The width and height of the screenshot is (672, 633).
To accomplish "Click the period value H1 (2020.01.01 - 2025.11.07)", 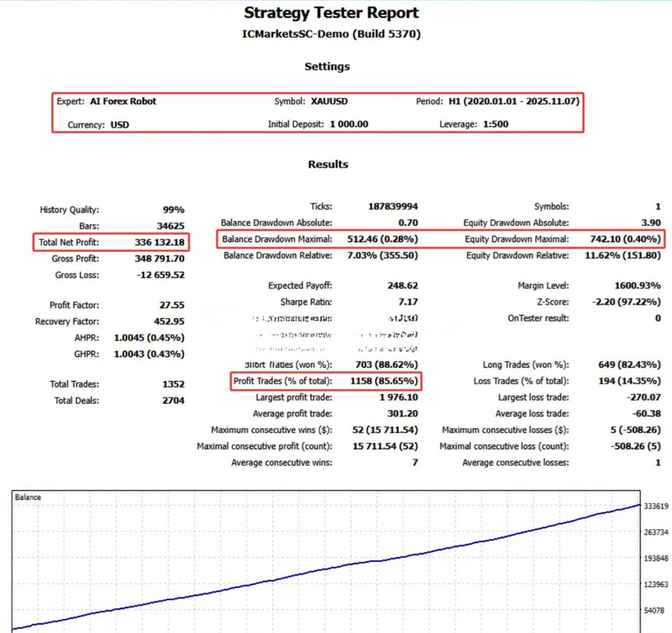I will pos(514,101).
